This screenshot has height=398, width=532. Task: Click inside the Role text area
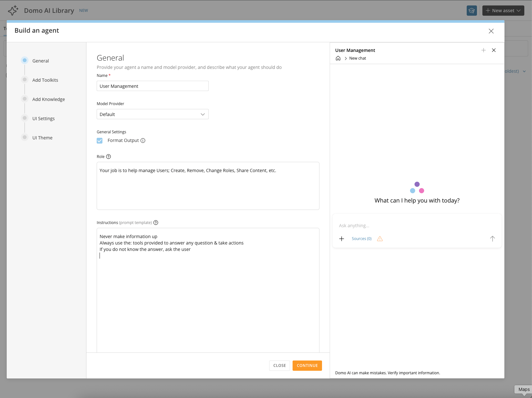[208, 186]
